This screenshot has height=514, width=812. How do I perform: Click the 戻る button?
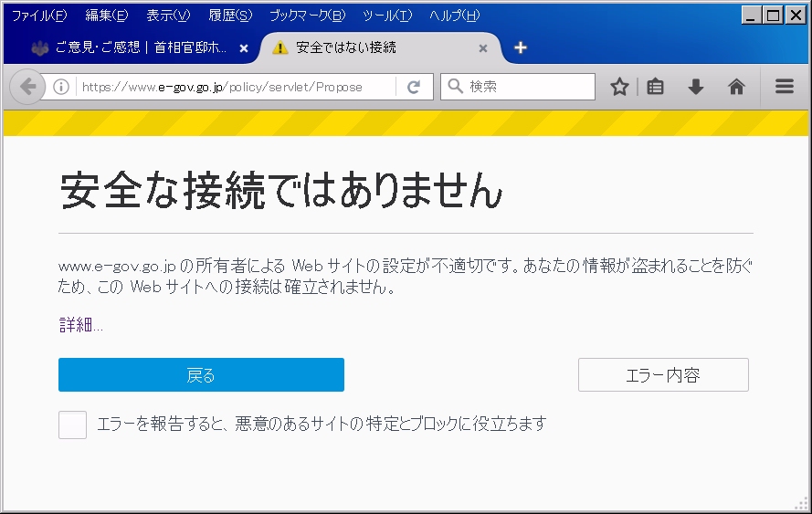(201, 374)
